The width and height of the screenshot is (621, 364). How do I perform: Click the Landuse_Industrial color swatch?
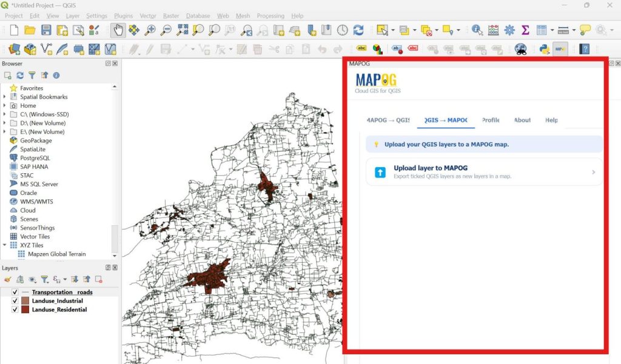25,300
